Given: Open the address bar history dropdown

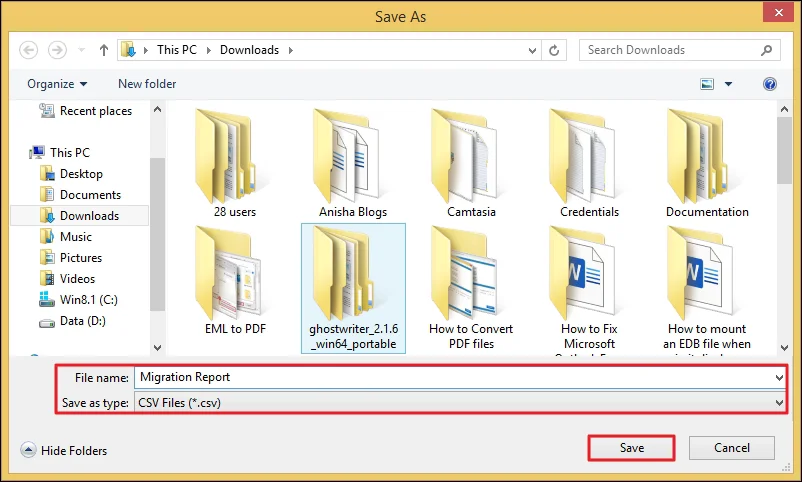Looking at the screenshot, I should [x=532, y=51].
